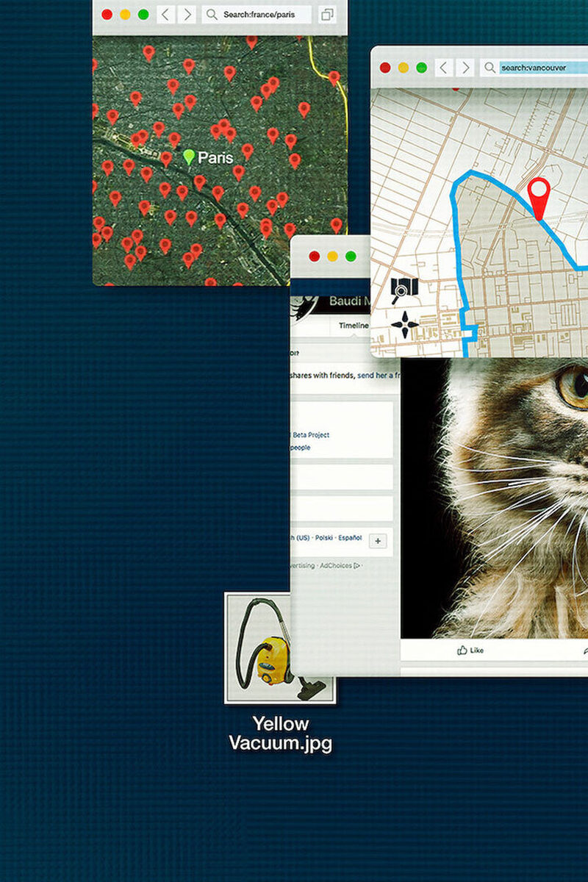Go forward in the Vancouver map window
588x882 pixels.
point(465,68)
